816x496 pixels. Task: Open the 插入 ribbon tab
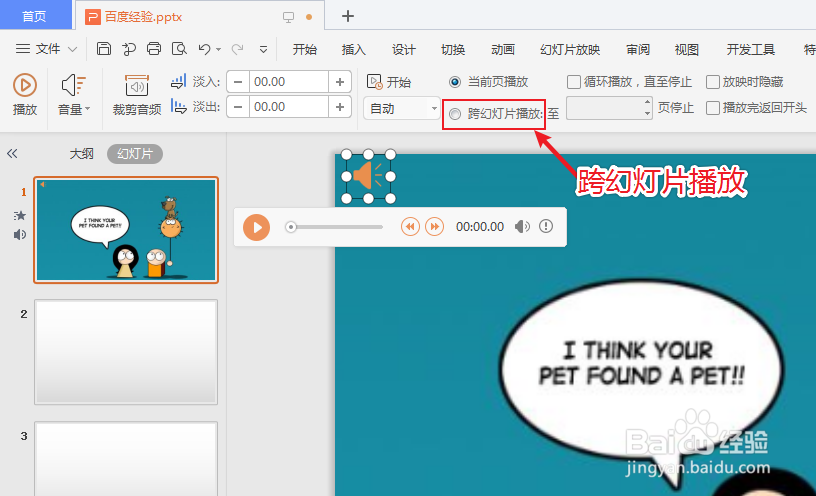353,49
